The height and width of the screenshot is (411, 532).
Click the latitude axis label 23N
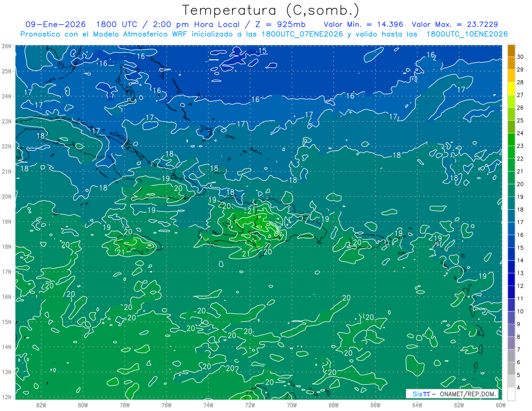(7, 121)
